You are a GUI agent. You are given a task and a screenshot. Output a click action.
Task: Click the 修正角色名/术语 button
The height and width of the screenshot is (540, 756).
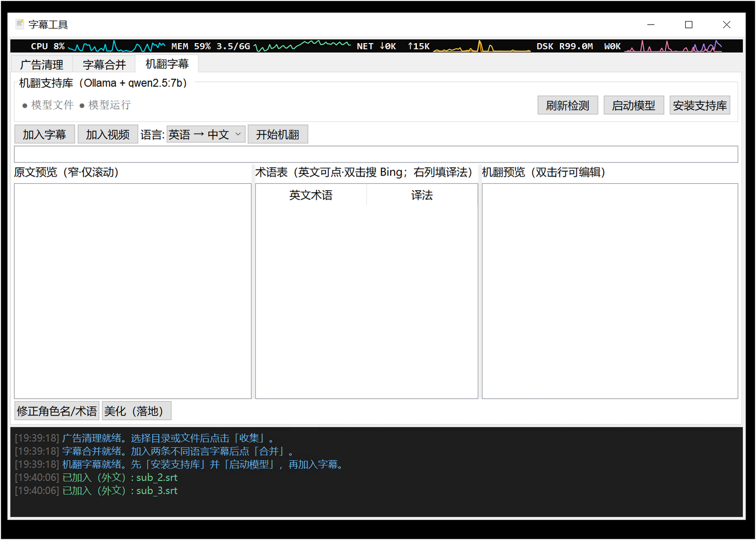click(x=57, y=411)
